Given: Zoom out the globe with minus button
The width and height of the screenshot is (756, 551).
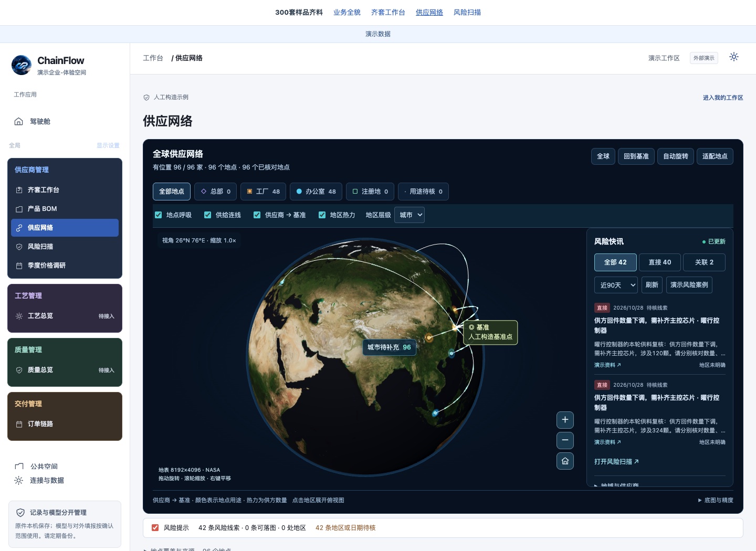Looking at the screenshot, I should [565, 440].
